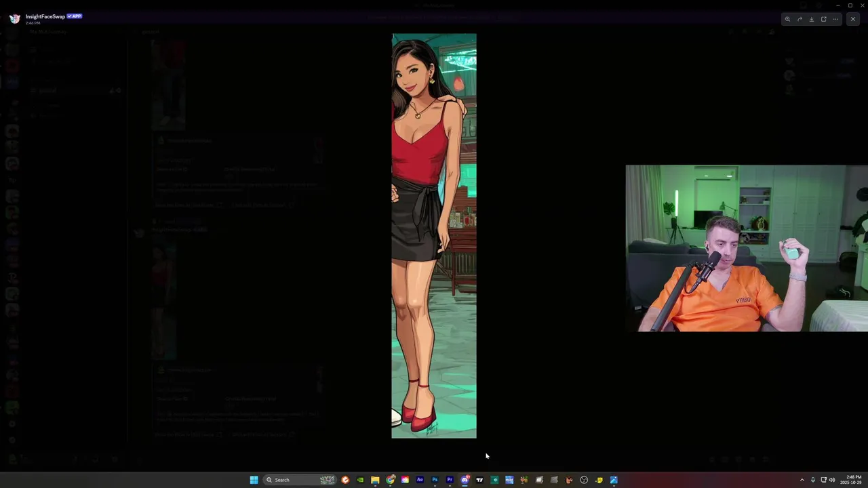
Task: Click the zoom magnifier icon in image viewer toolbar
Action: pyautogui.click(x=787, y=19)
